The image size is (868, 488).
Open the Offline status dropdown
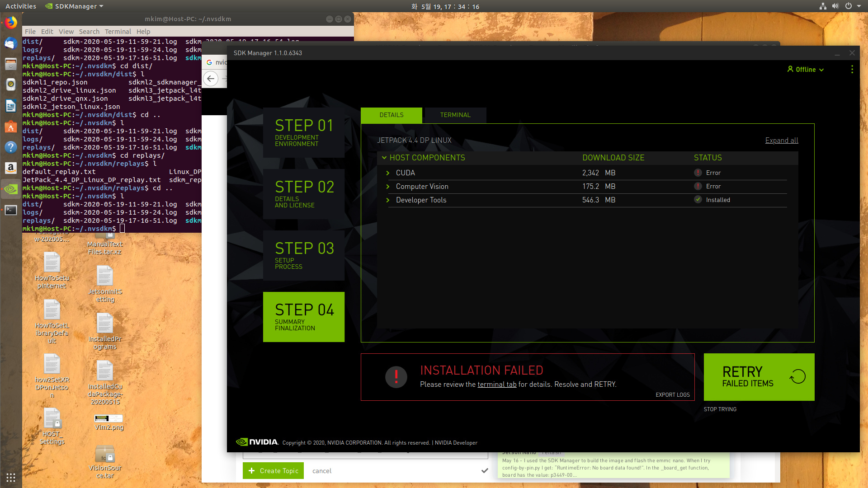tap(805, 69)
